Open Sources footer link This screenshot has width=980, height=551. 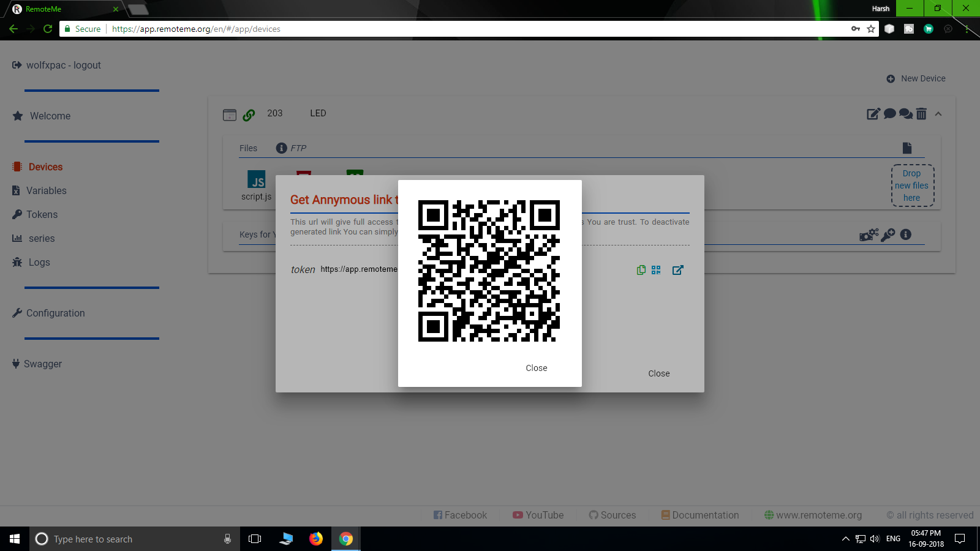click(x=612, y=515)
